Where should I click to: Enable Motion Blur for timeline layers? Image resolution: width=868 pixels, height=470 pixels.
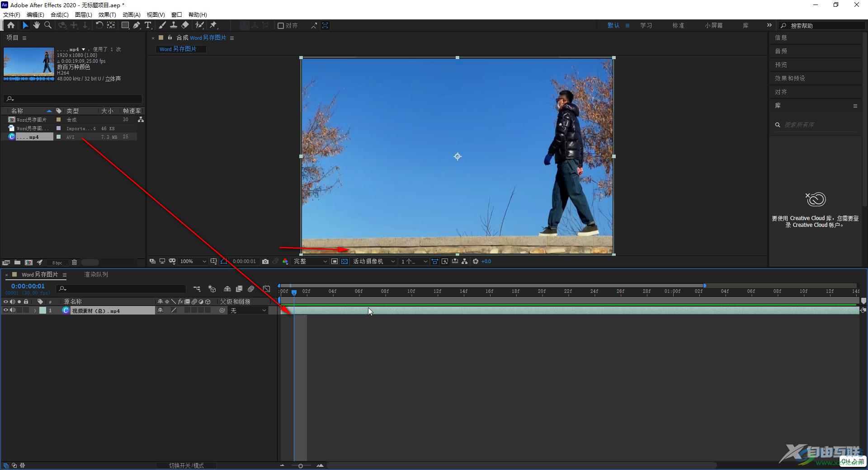point(251,289)
